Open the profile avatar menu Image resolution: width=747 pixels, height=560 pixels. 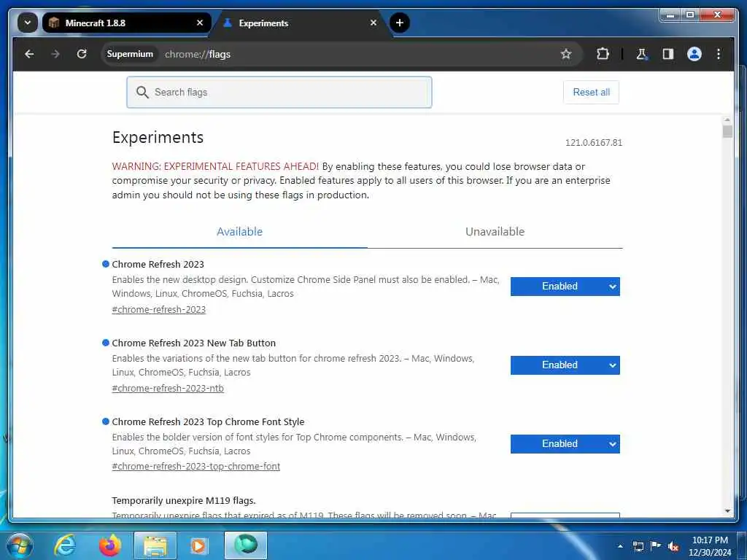click(694, 54)
